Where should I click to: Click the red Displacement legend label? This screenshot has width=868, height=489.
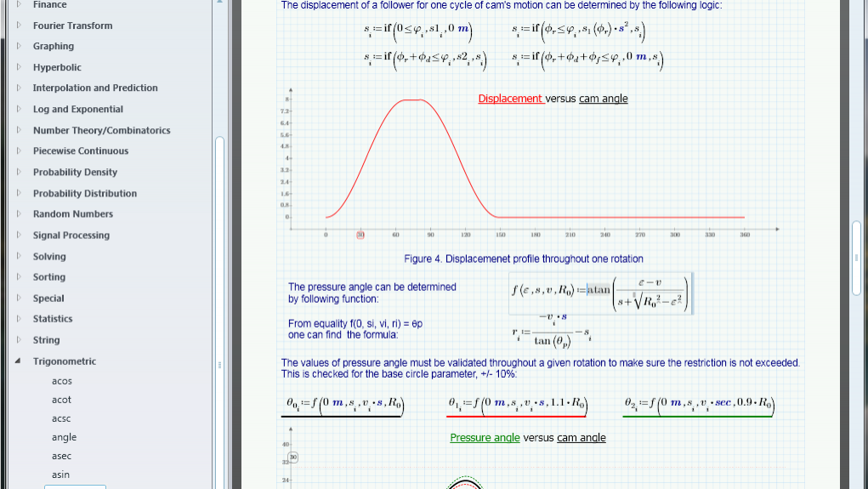[510, 99]
